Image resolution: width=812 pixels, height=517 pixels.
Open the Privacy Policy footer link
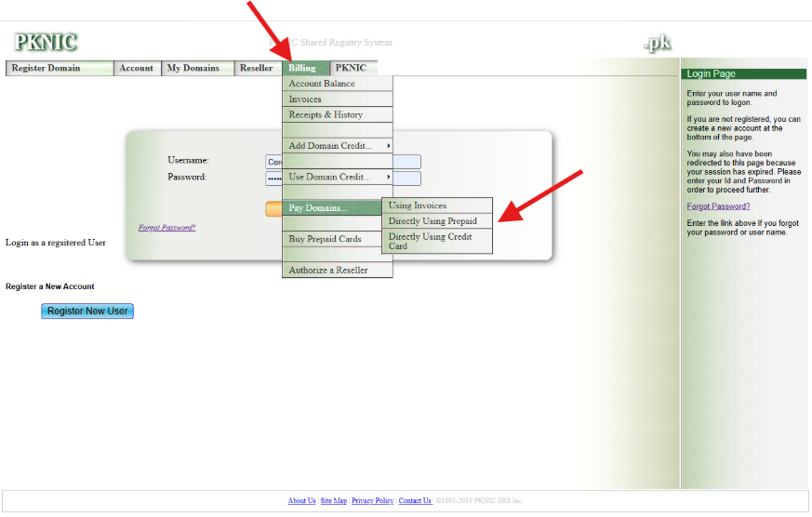[372, 500]
